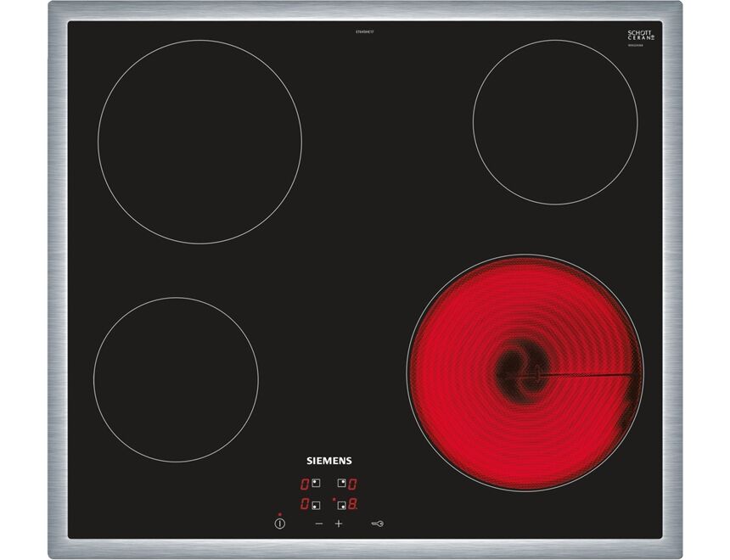Select the rear-left hotplate zone icon
This screenshot has height=560, width=730.
pos(316,484)
